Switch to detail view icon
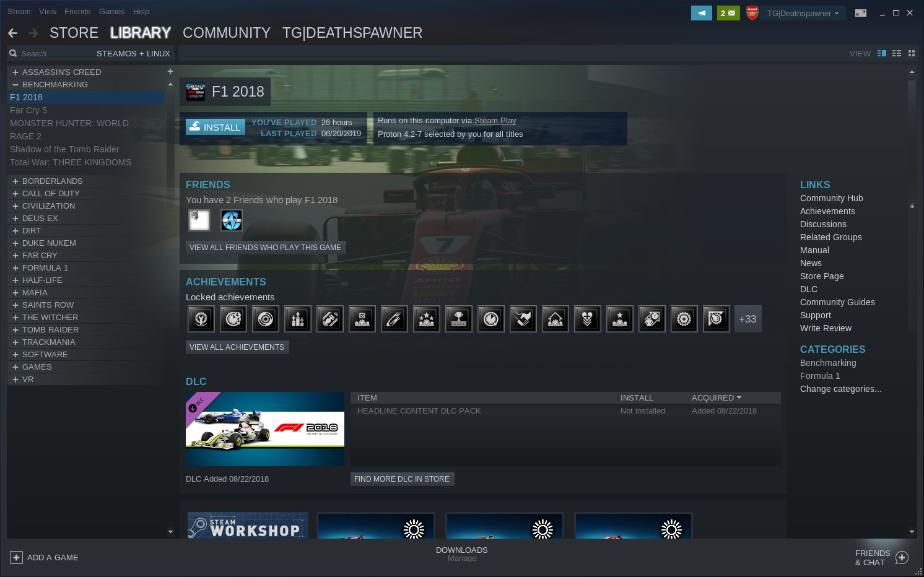 882,53
